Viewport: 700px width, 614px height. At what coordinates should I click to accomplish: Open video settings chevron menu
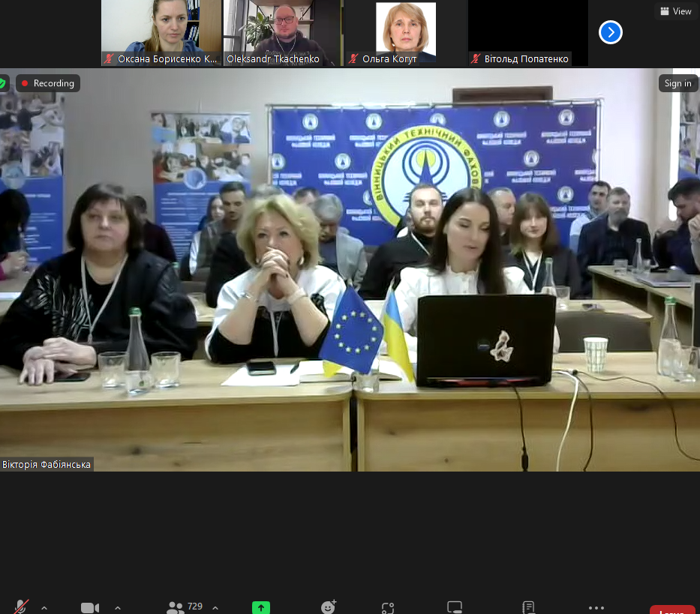(117, 607)
